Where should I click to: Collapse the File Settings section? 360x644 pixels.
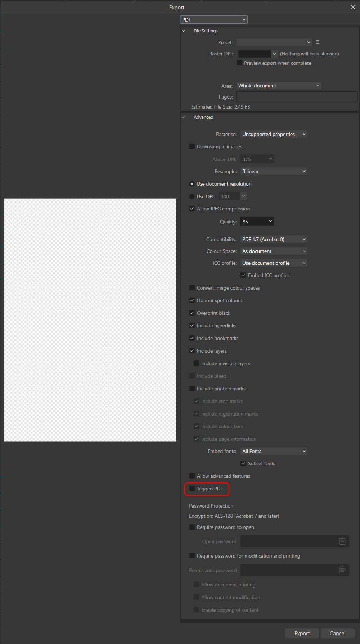pos(184,31)
